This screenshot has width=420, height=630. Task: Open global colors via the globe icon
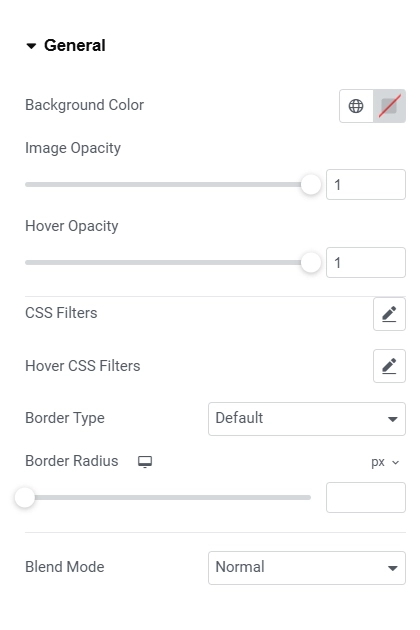[356, 106]
